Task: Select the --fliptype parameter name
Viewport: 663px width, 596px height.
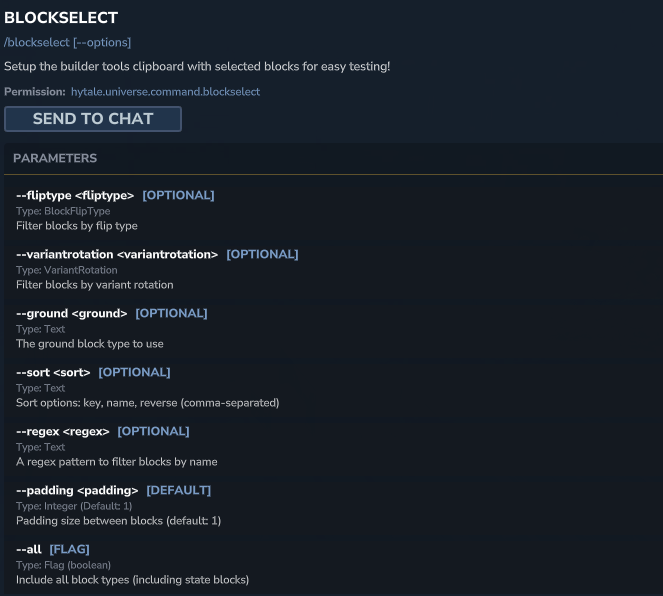Action: tap(75, 195)
